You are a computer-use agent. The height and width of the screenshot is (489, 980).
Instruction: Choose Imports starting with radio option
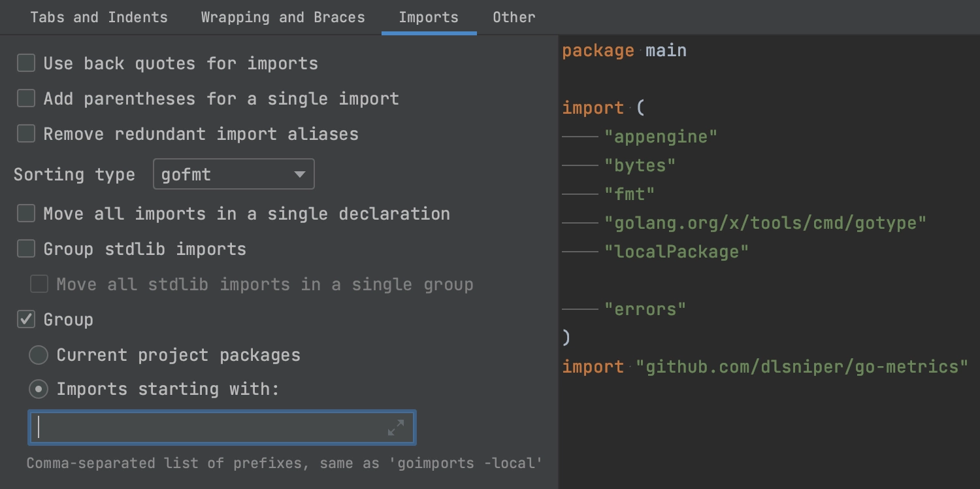[x=39, y=390]
